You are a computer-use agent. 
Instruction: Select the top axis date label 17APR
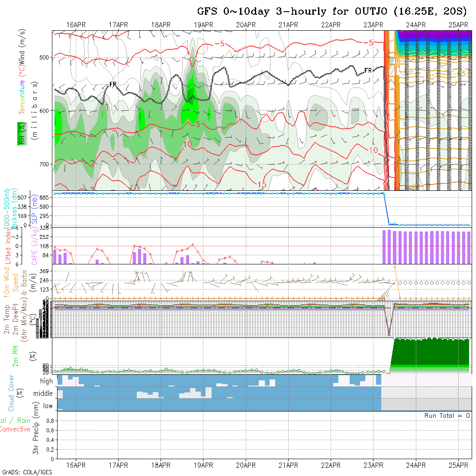point(119,25)
